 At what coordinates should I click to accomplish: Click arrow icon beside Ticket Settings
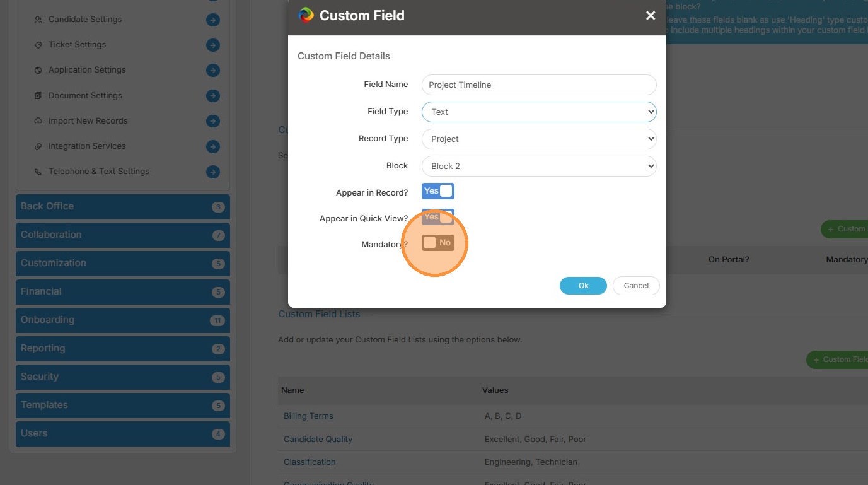pos(213,45)
